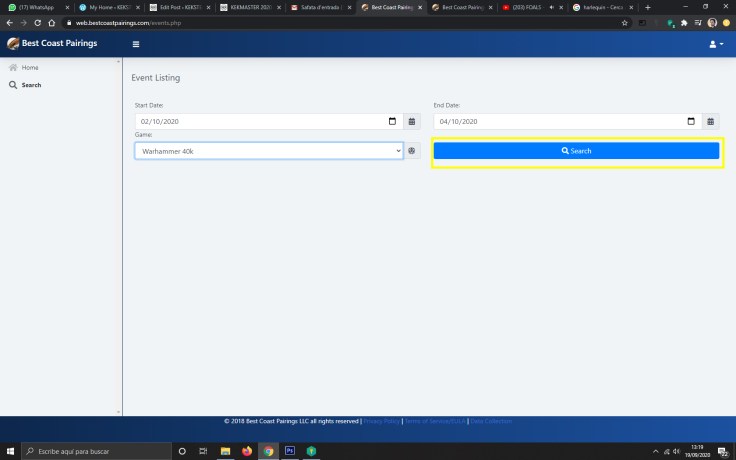Click the icon button beside Game dropdown
Screen dimensions: 736x460
411,150
